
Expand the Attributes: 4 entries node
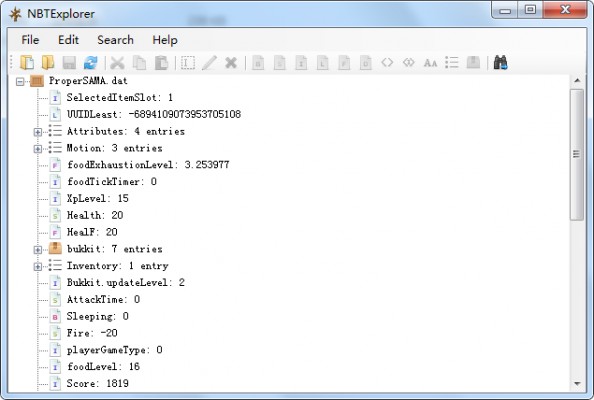coord(38,132)
